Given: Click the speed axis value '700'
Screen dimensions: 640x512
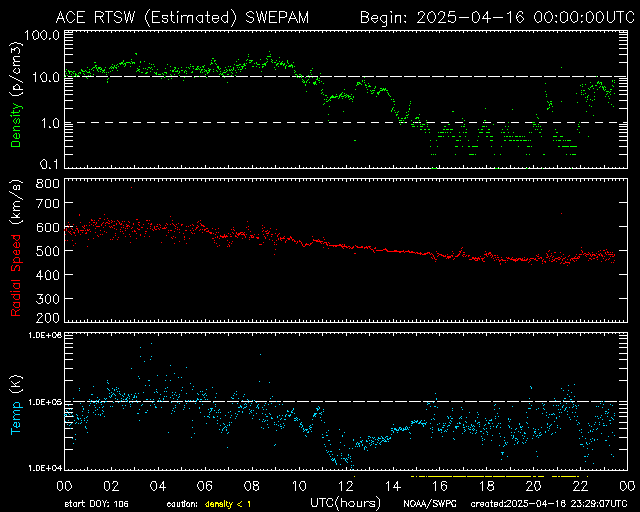Looking at the screenshot, I should 48,203.
